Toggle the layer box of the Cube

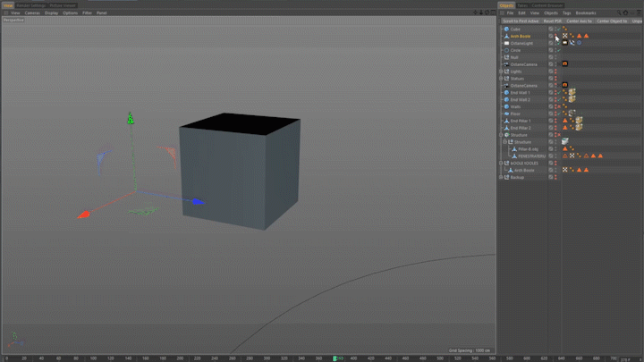click(x=551, y=29)
